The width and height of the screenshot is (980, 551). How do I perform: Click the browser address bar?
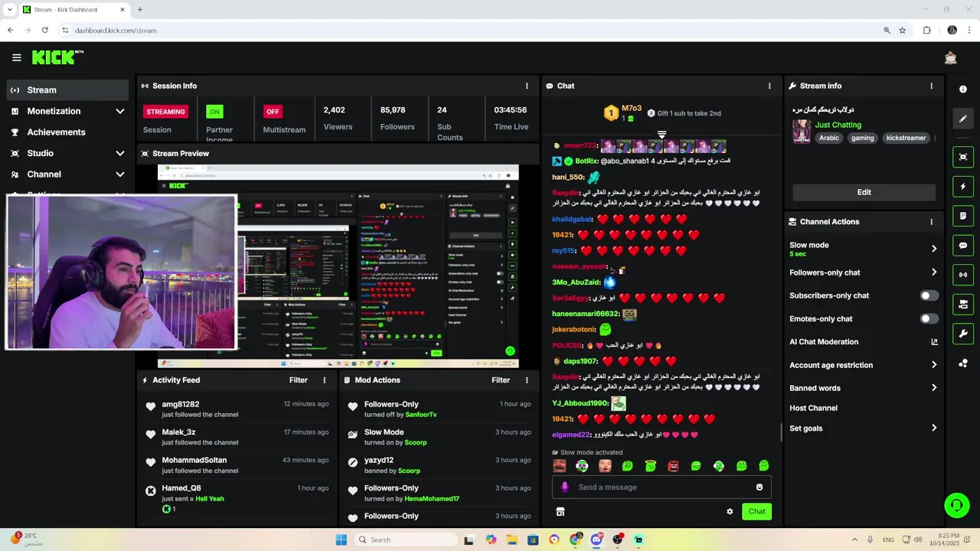[x=475, y=31]
